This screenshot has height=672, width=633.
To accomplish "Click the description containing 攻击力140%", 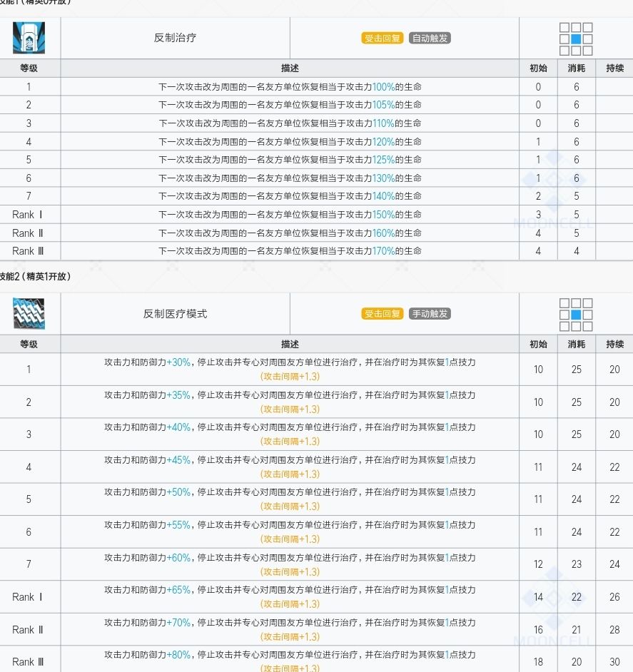I will pos(290,196).
